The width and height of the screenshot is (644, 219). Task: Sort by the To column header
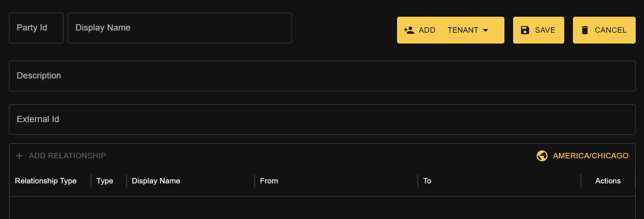[427, 181]
